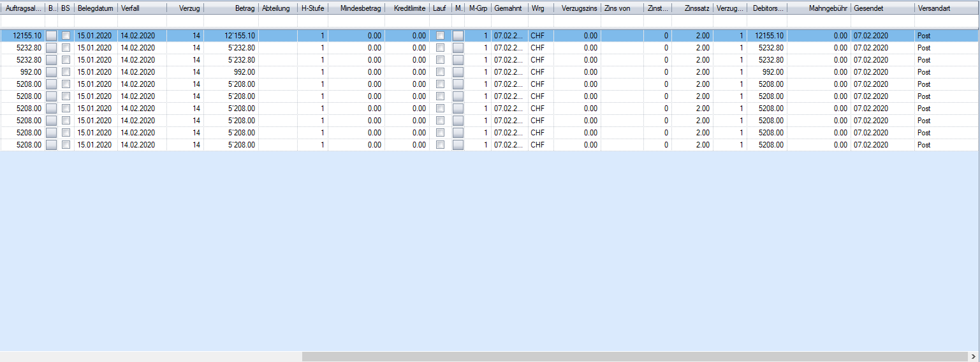This screenshot has width=980, height=362.
Task: Sort by the Verfall column header
Action: [142, 8]
